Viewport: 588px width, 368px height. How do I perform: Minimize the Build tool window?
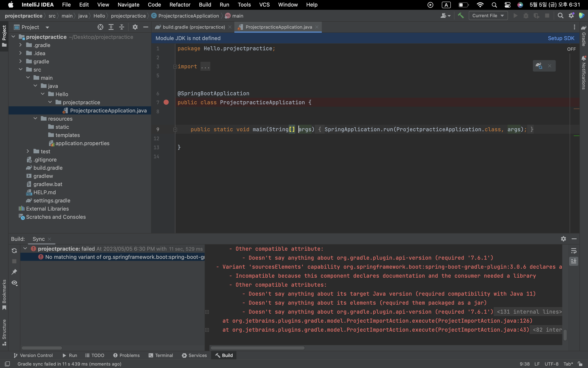coord(574,239)
